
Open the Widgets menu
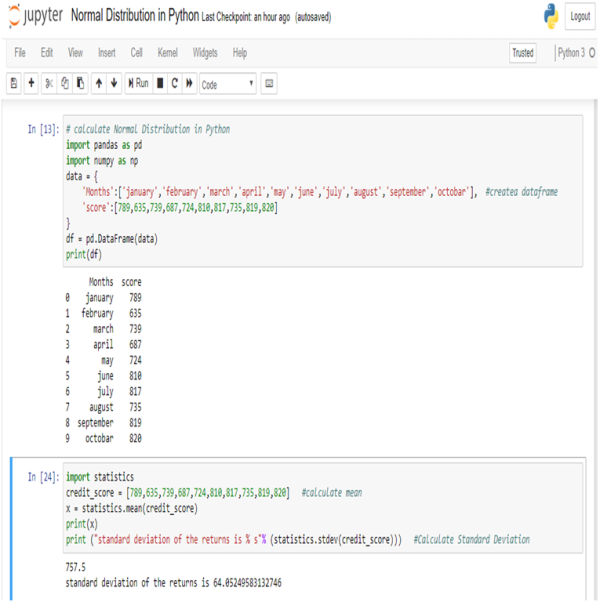pos(205,53)
